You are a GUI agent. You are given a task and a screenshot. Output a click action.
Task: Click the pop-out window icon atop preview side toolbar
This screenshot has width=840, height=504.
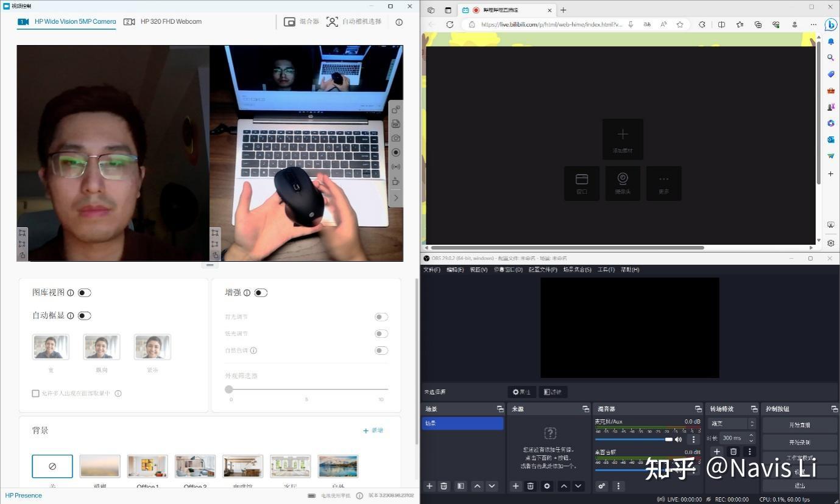[x=396, y=110]
